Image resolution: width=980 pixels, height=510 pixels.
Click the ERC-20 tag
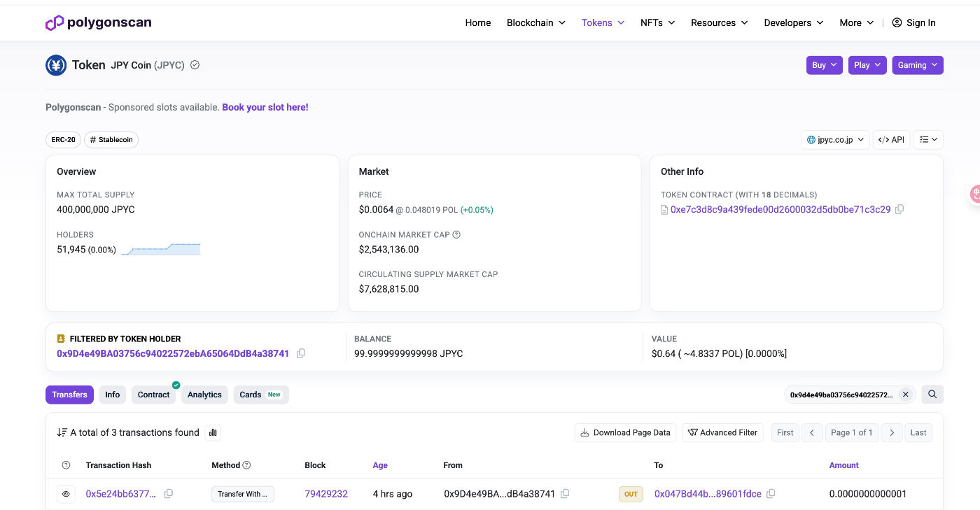[63, 140]
